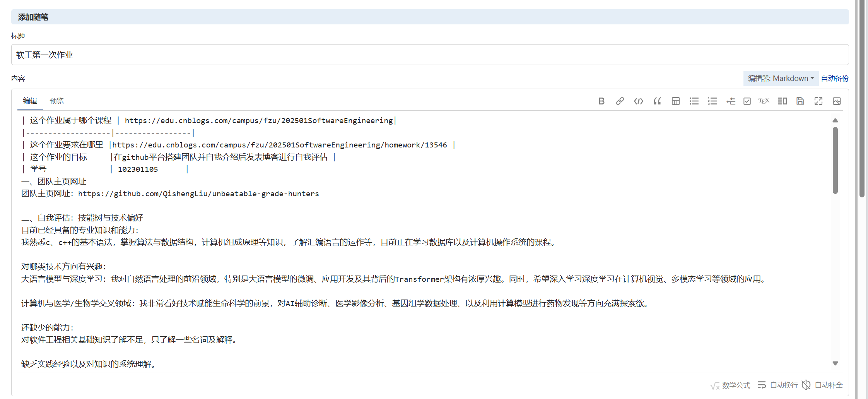The height and width of the screenshot is (399, 868).
Task: Insert an image into the content
Action: (837, 101)
